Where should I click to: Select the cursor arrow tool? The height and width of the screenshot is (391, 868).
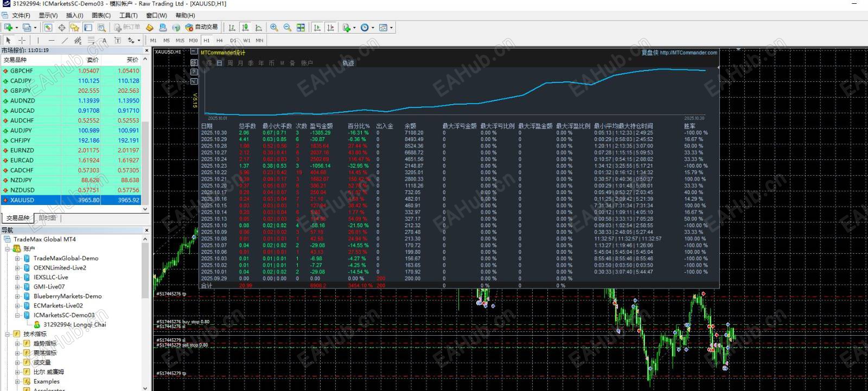[x=8, y=40]
